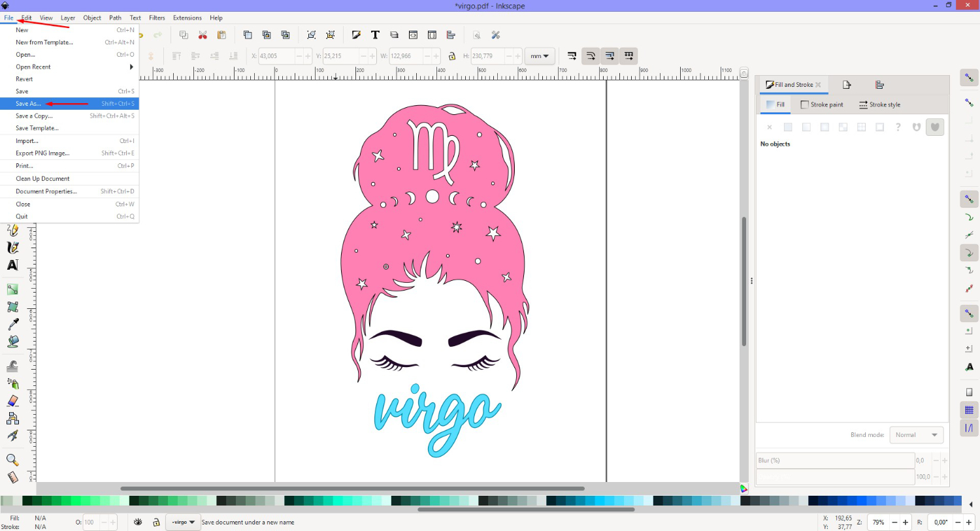Toggle move patterns with objects
This screenshot has height=531, width=980.
pos(629,56)
